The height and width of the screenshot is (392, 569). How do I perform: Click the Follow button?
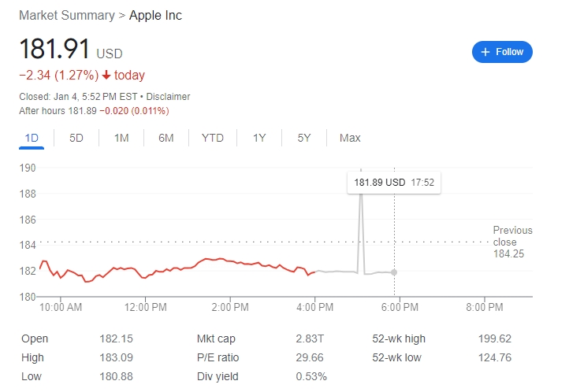pos(502,52)
